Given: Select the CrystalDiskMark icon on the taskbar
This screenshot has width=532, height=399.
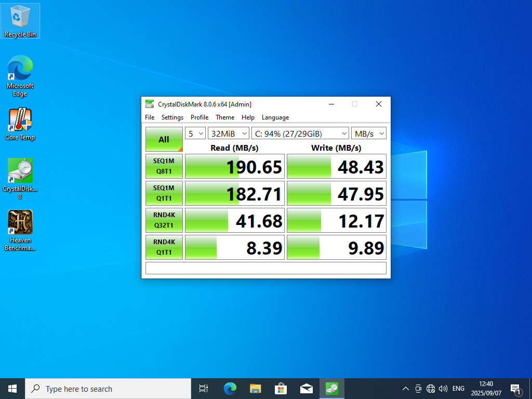Looking at the screenshot, I should (331, 388).
